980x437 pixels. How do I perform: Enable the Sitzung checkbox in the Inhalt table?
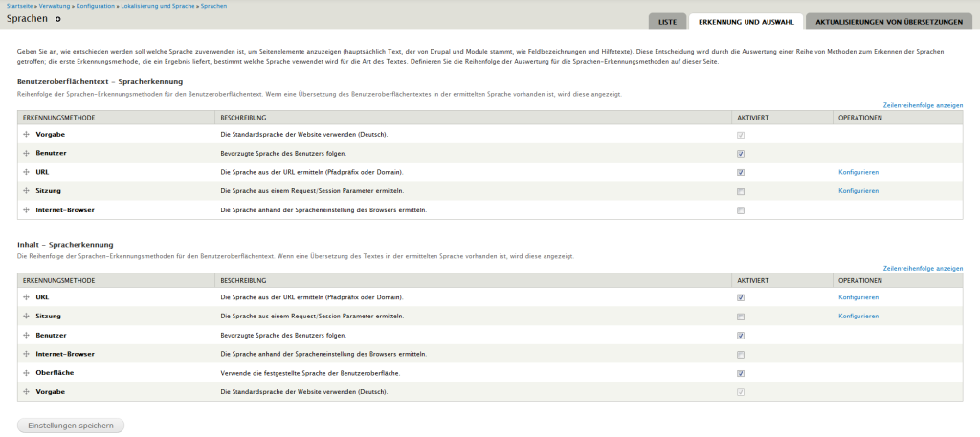[741, 317]
